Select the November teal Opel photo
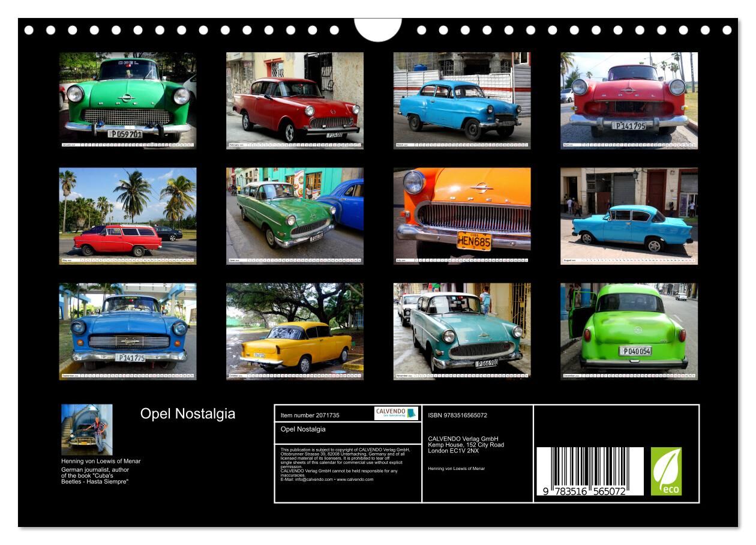756x545 pixels. click(x=462, y=329)
